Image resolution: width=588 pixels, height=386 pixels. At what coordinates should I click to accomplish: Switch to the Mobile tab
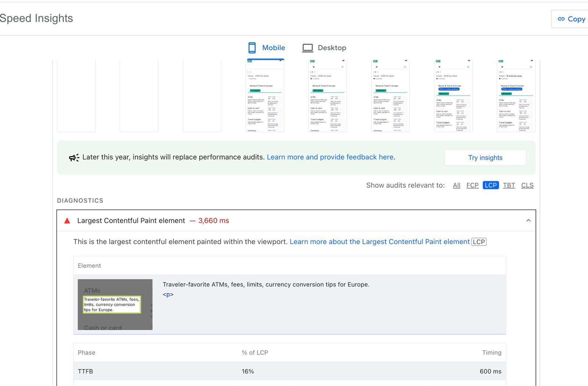click(266, 48)
